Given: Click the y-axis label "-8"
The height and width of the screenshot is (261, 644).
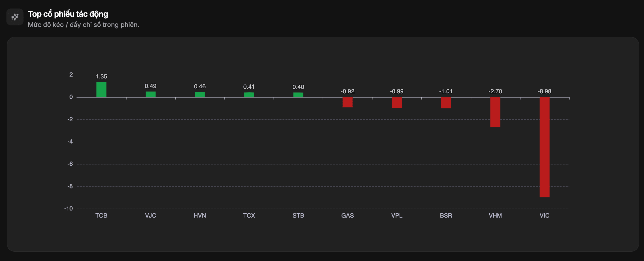Looking at the screenshot, I should (x=70, y=186).
